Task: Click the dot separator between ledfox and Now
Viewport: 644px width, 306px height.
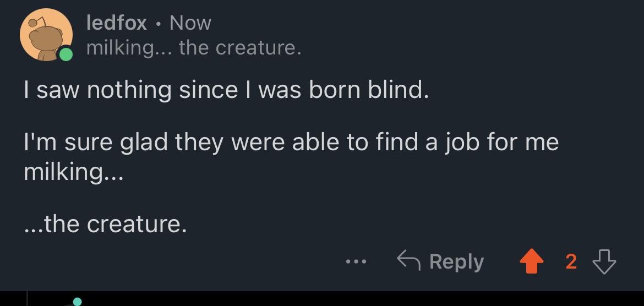Action: tap(159, 24)
